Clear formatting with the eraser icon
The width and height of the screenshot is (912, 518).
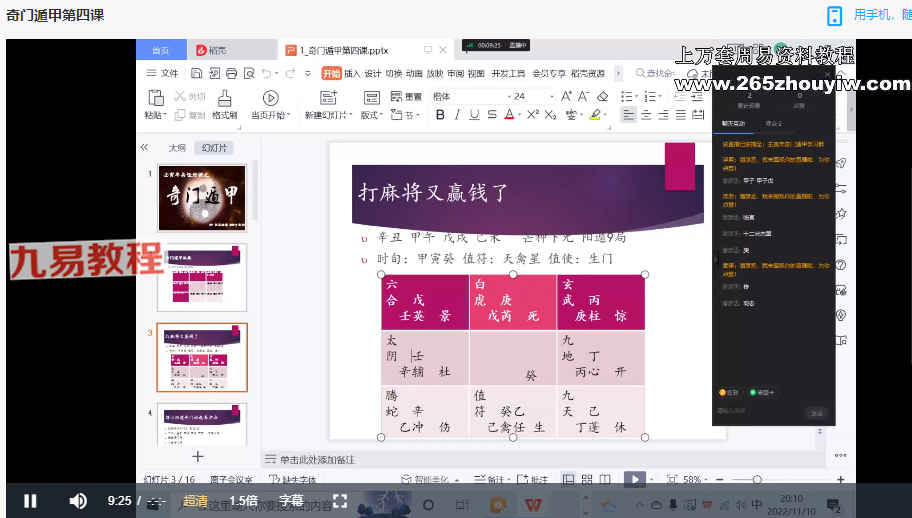pos(603,96)
